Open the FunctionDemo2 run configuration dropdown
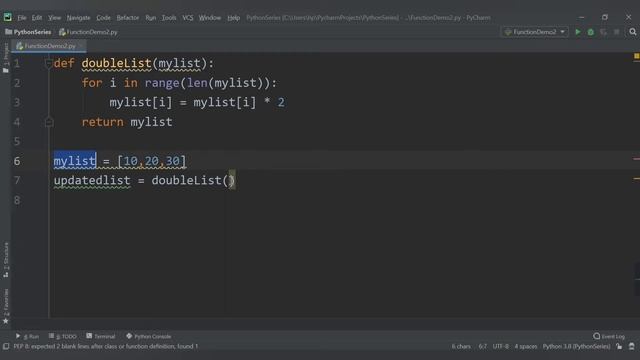 (x=535, y=32)
